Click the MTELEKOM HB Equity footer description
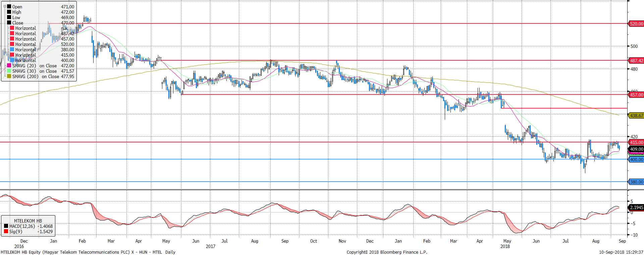The width and height of the screenshot is (644, 255). 88,252
